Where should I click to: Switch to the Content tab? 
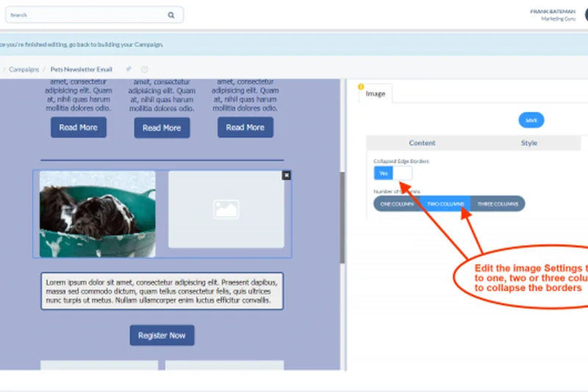point(422,143)
